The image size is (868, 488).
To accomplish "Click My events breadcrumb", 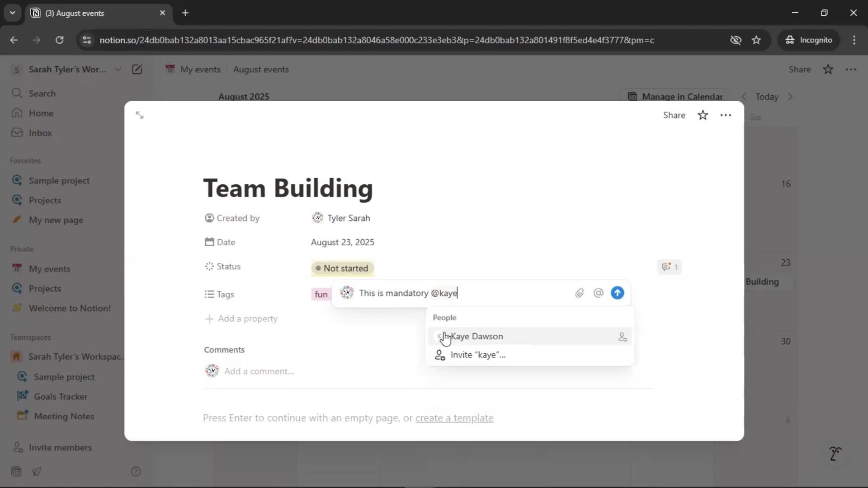I will click(193, 69).
